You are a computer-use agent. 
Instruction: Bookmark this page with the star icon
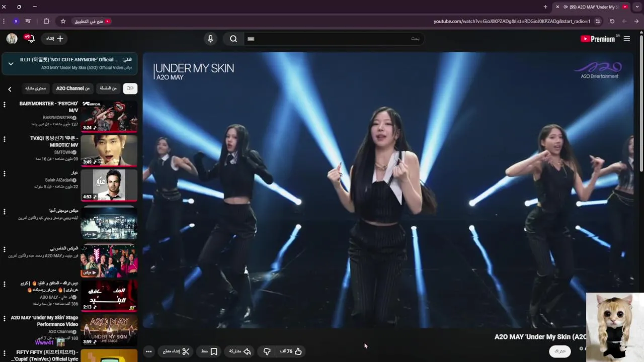tap(63, 21)
